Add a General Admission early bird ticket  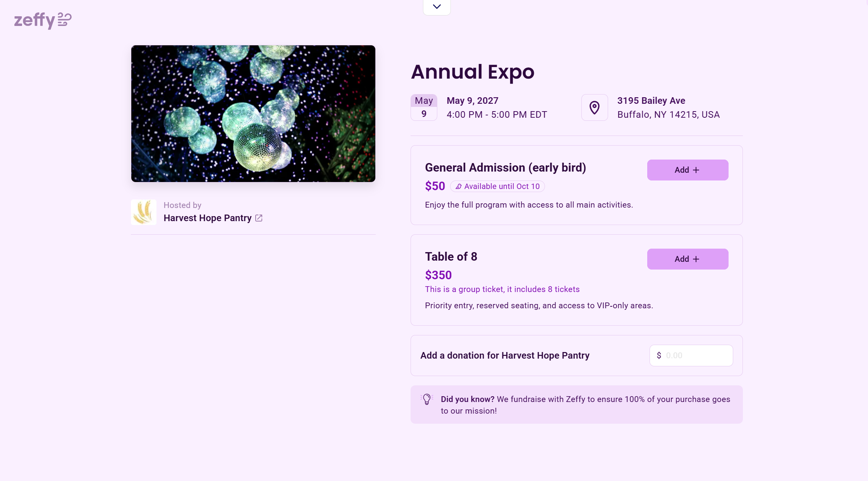pyautogui.click(x=688, y=170)
